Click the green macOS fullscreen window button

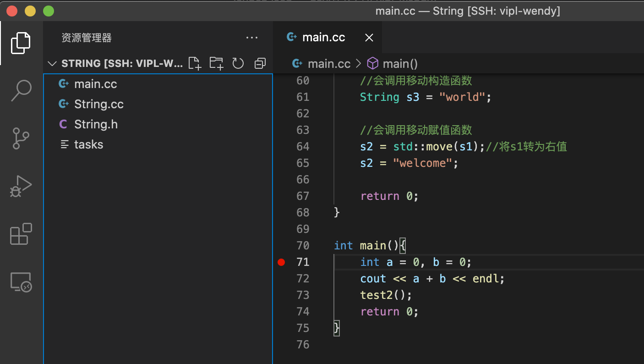click(48, 11)
